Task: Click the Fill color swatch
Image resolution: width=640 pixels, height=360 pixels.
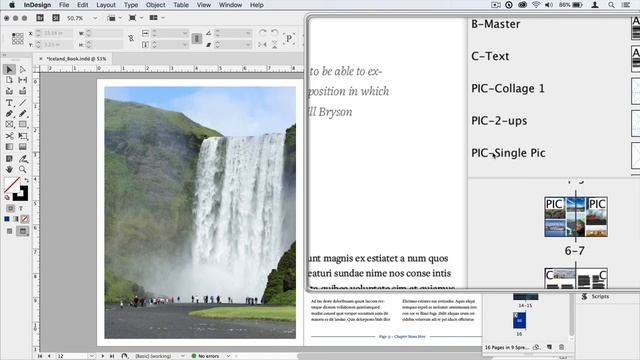Action: [x=12, y=185]
